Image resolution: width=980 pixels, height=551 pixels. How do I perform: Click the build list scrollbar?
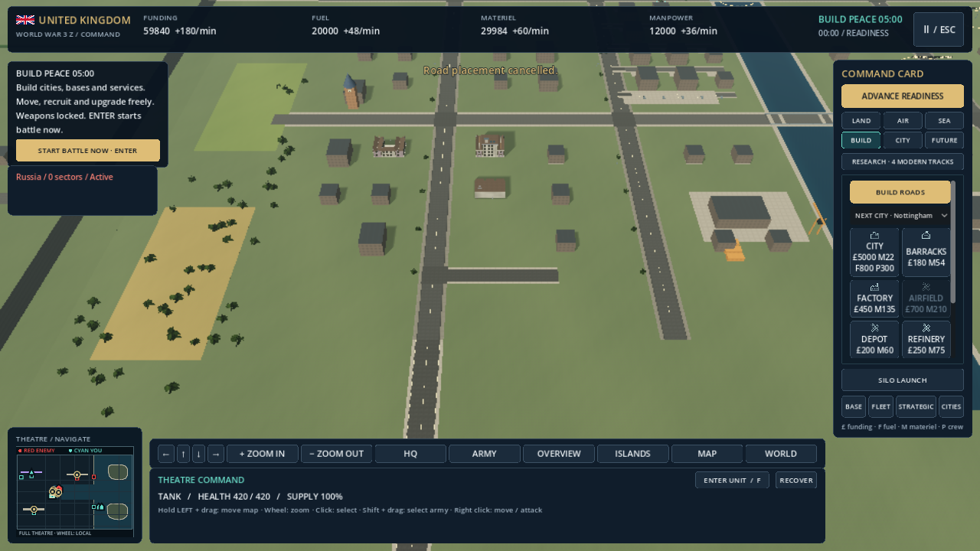[x=953, y=241]
